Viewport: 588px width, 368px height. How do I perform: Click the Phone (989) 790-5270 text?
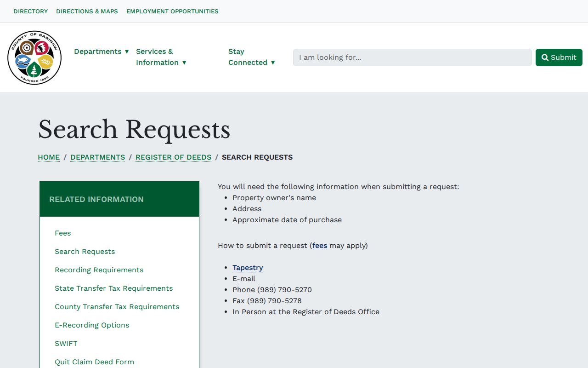point(272,290)
